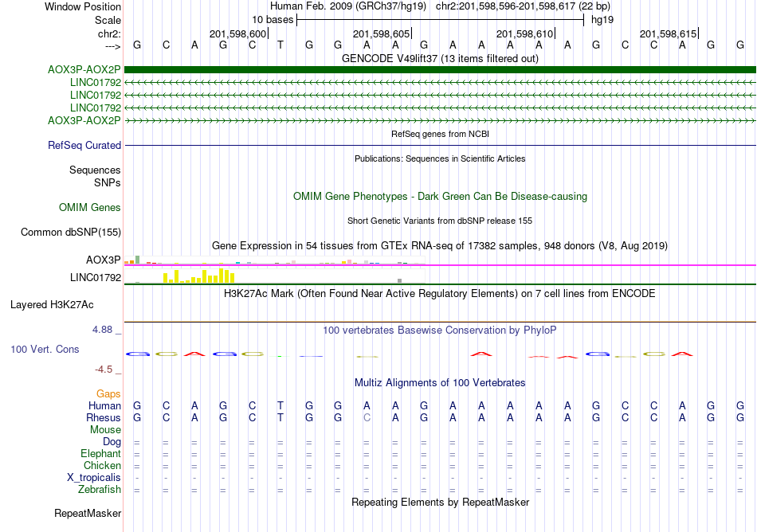Click the OMIM Genes track label
Viewport: 757px width, 532px height.
pos(90,207)
